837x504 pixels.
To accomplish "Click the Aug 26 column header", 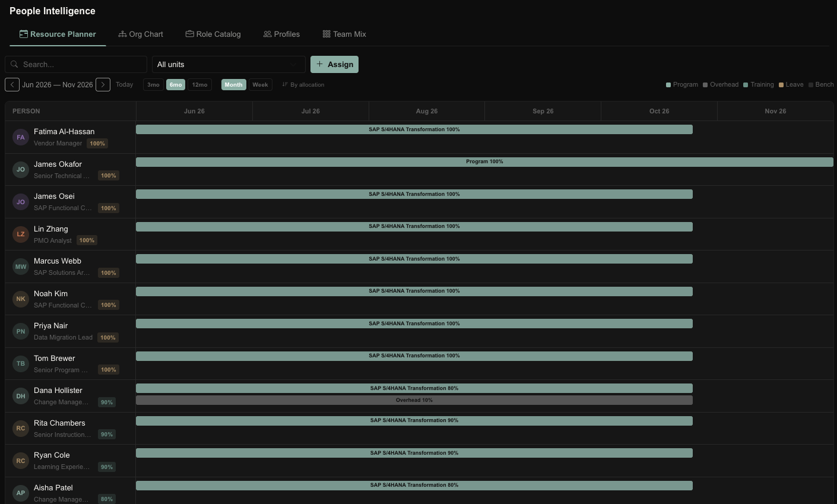I will click(427, 111).
